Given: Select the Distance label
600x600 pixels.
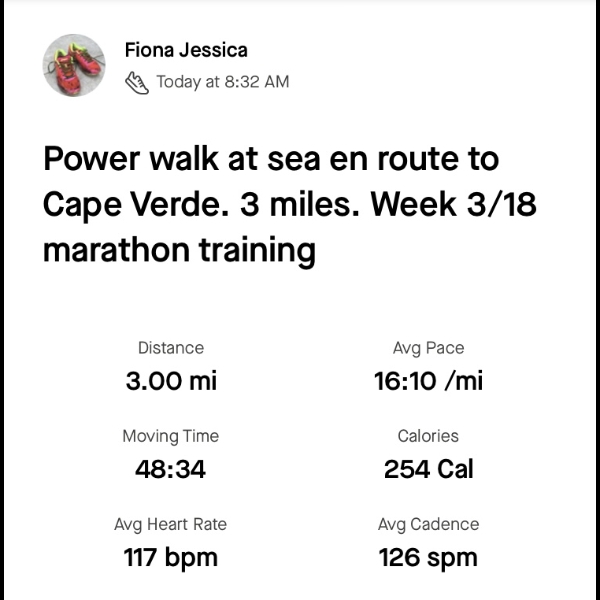Looking at the screenshot, I should point(171,348).
